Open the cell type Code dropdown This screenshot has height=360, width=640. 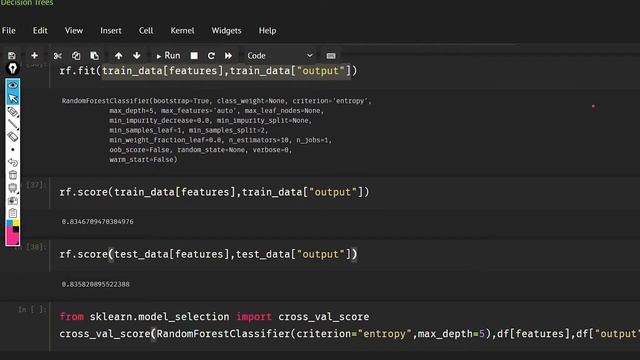pos(280,56)
